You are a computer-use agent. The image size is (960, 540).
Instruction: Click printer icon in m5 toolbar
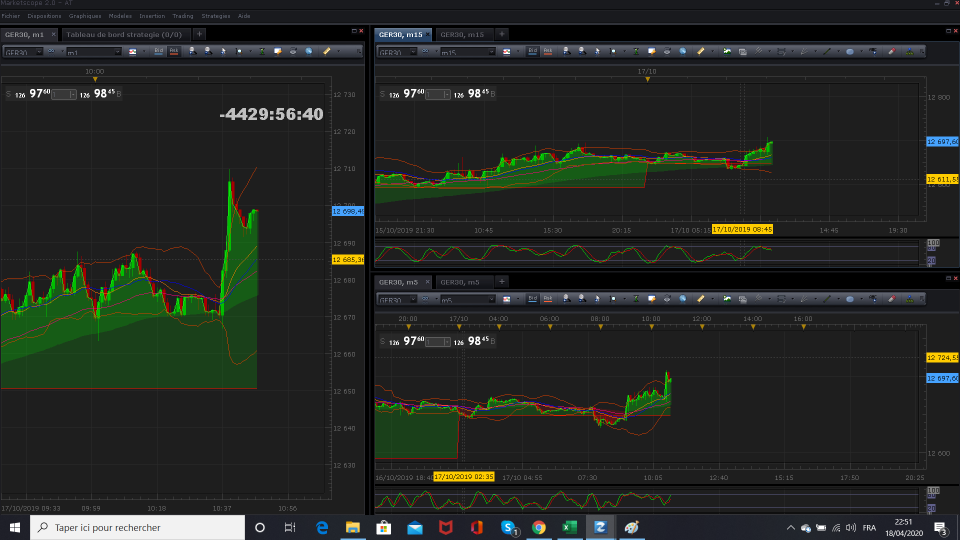pos(667,299)
